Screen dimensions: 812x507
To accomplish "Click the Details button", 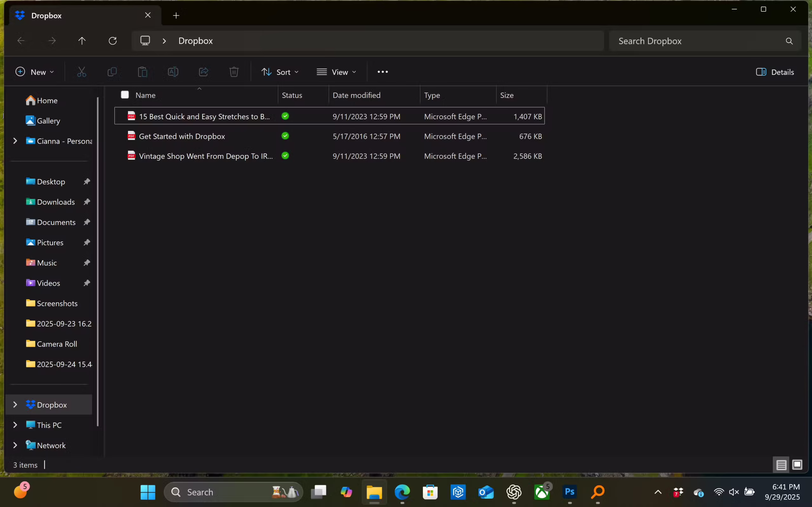I will [775, 72].
